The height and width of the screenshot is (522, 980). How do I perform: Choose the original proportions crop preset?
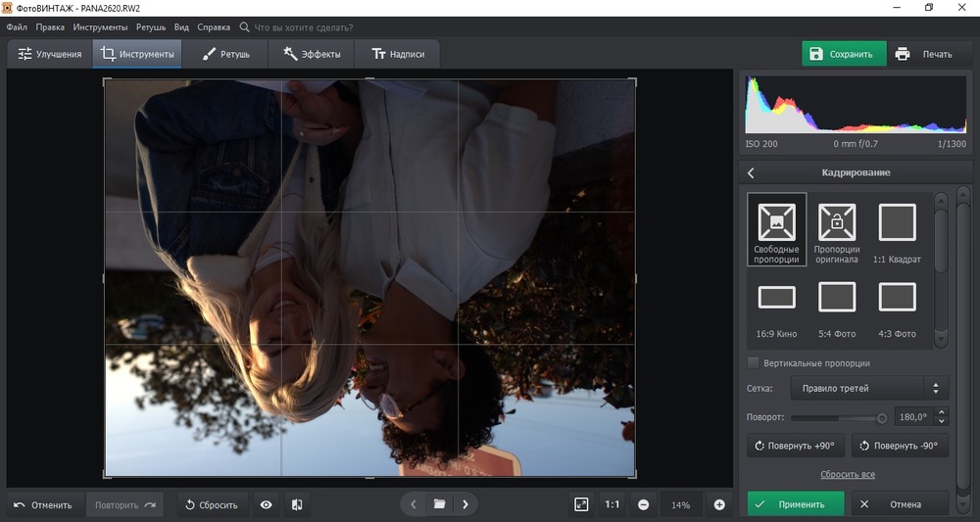(x=836, y=229)
